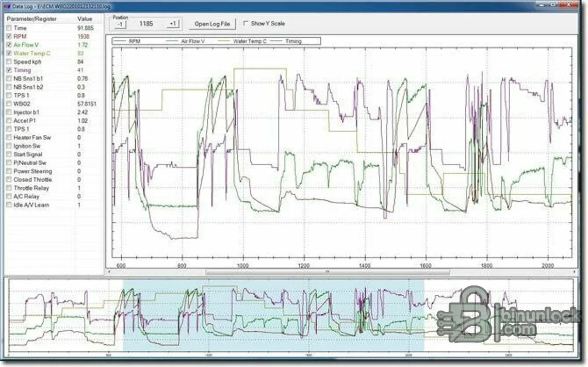Screen dimensions: 588x367
Task: Enable the Power Steering checkbox
Action: pos(9,171)
